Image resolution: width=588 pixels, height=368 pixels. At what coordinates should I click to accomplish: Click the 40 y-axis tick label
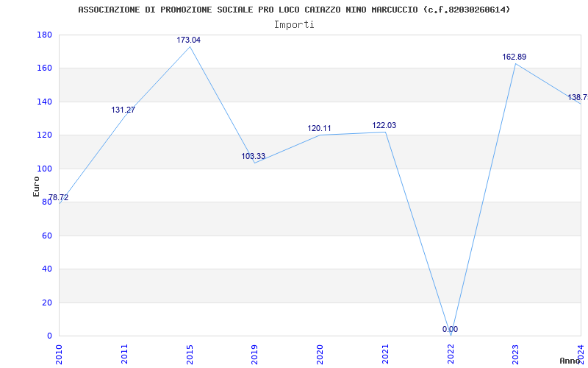47,269
